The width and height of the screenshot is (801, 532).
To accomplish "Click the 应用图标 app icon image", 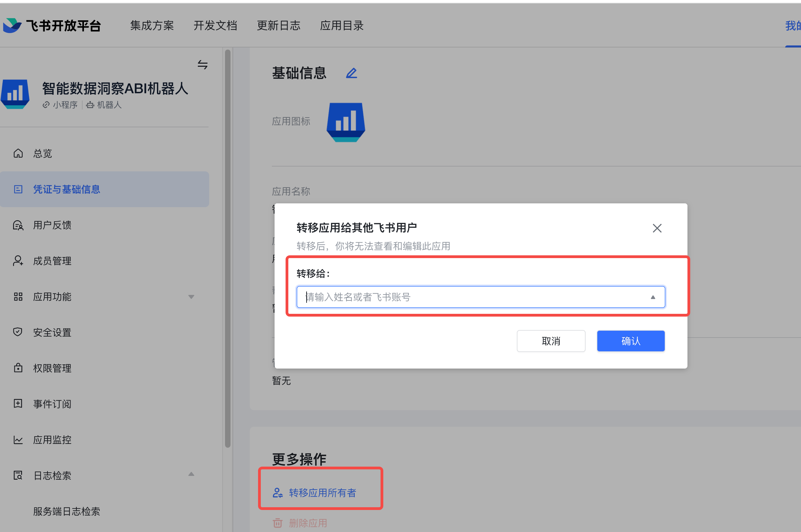I will coord(346,122).
